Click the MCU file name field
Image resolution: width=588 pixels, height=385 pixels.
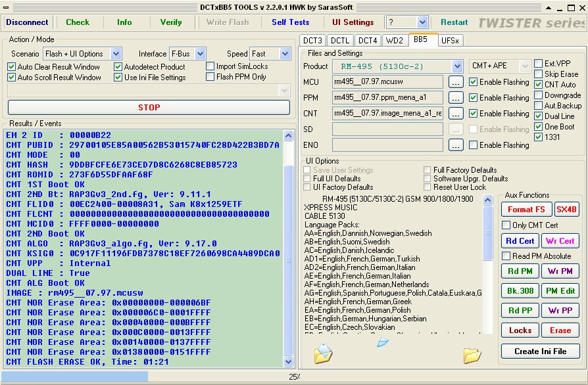click(387, 82)
